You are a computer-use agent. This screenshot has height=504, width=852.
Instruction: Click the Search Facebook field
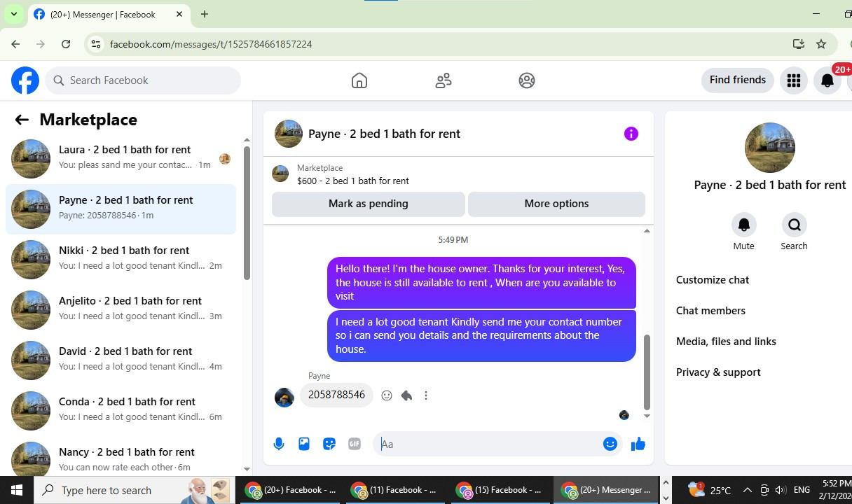point(143,80)
